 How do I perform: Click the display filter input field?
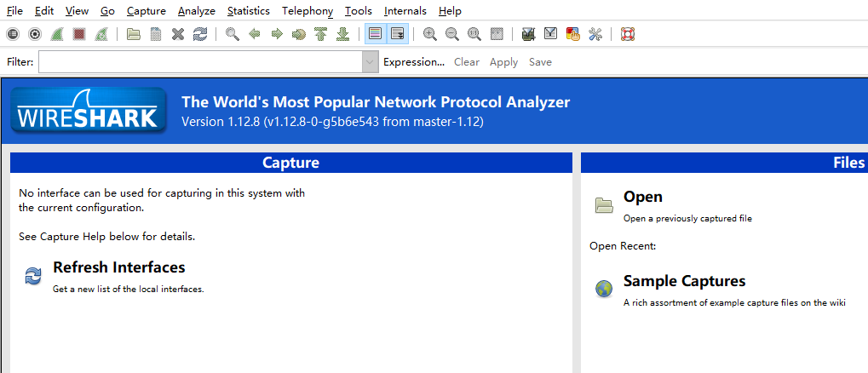[200, 62]
